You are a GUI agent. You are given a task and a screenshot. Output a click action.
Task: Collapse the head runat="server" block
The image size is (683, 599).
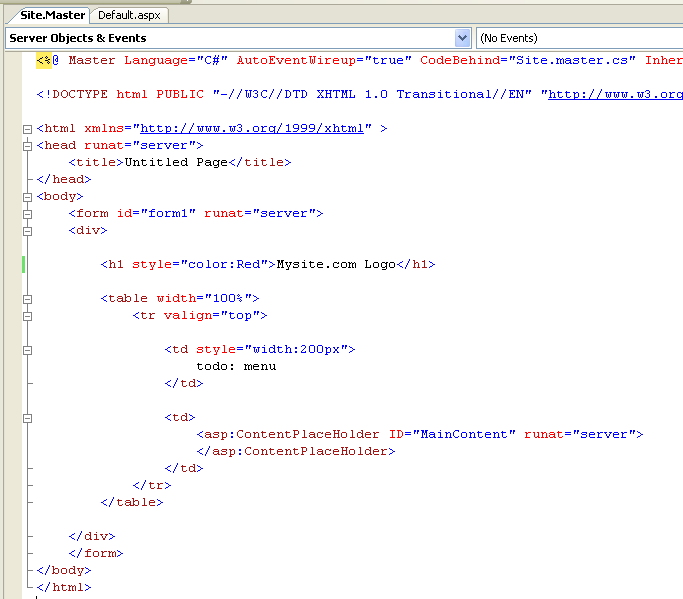[x=28, y=146]
